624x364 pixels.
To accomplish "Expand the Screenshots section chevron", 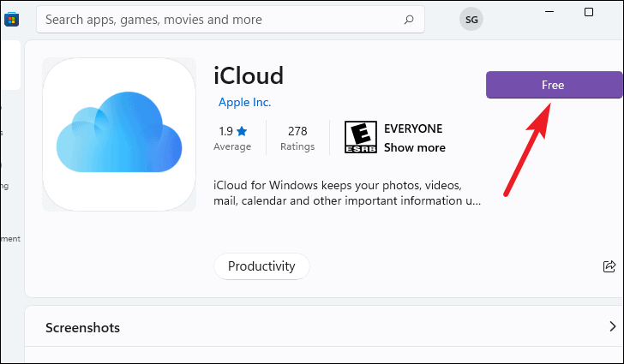I will [613, 326].
